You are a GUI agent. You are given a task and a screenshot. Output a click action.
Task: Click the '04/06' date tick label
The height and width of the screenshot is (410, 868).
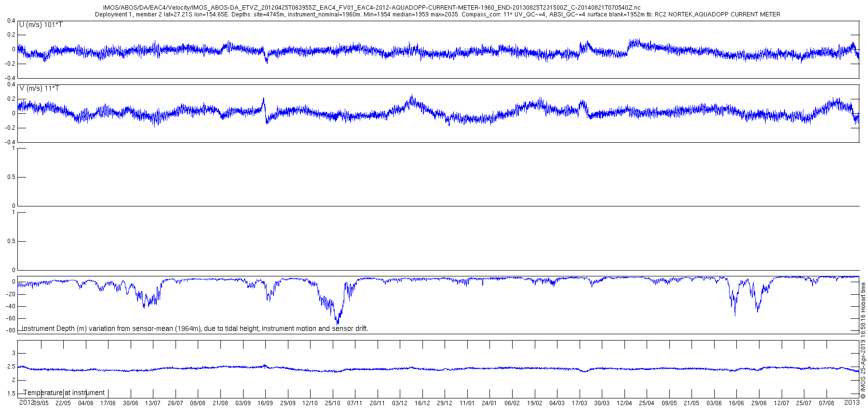click(86, 403)
